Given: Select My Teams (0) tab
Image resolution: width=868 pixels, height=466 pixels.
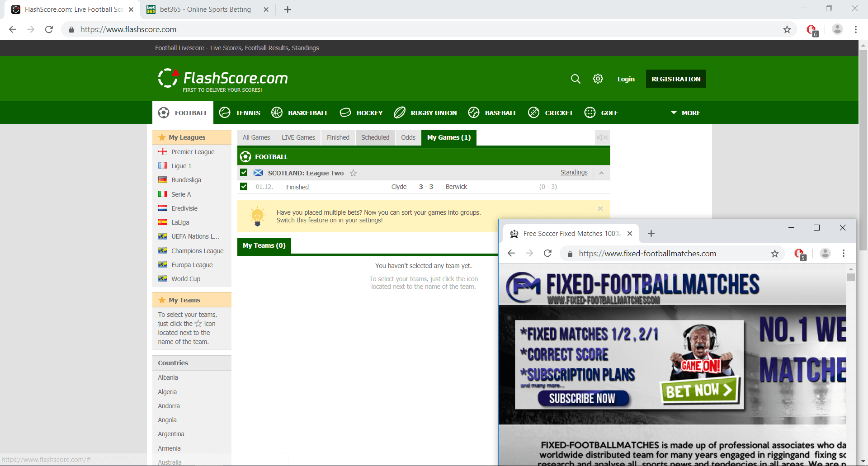Looking at the screenshot, I should pyautogui.click(x=264, y=245).
